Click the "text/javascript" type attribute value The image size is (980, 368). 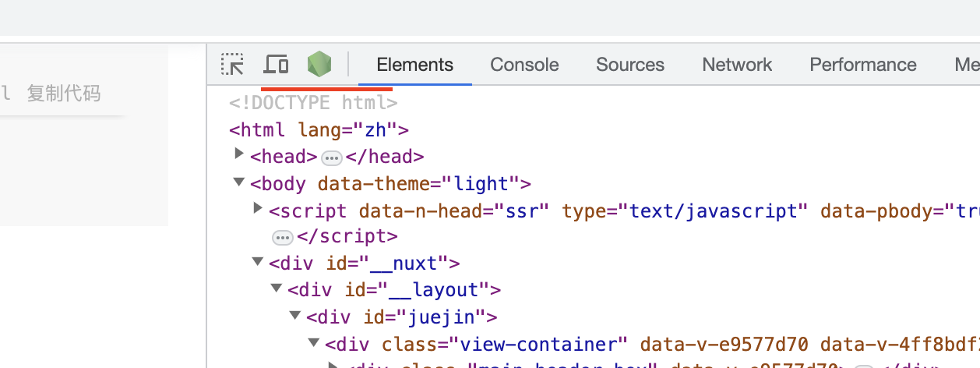(714, 211)
